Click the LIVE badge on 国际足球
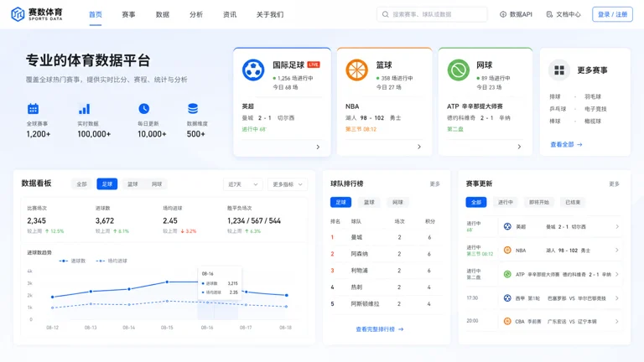This screenshot has height=362, width=644. coord(314,65)
